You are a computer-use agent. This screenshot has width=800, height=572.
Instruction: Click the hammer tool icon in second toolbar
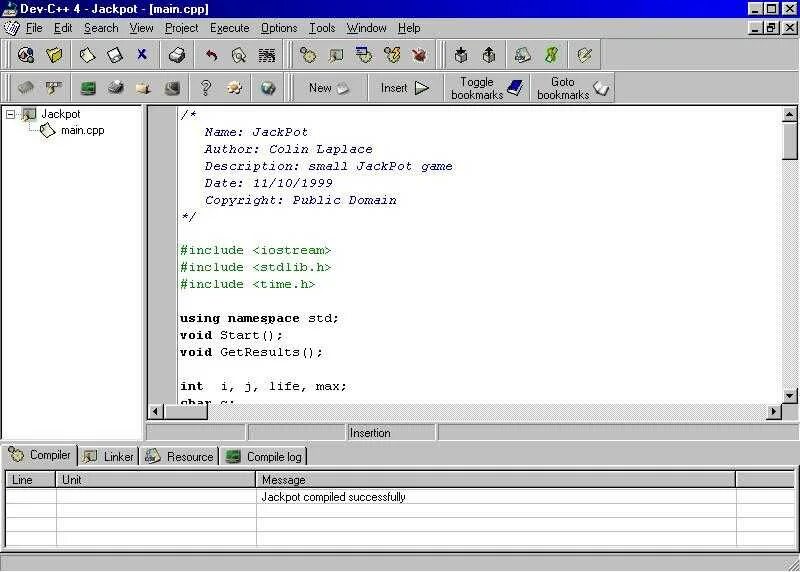(53, 88)
